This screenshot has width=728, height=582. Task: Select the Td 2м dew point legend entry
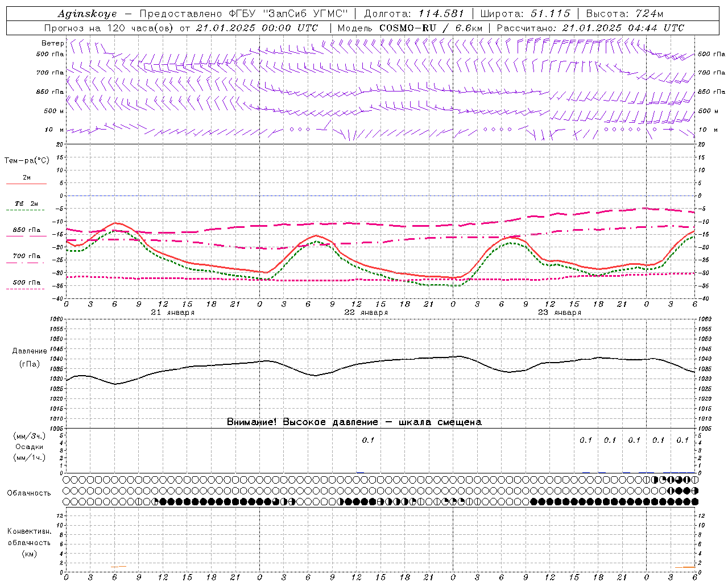coord(27,203)
